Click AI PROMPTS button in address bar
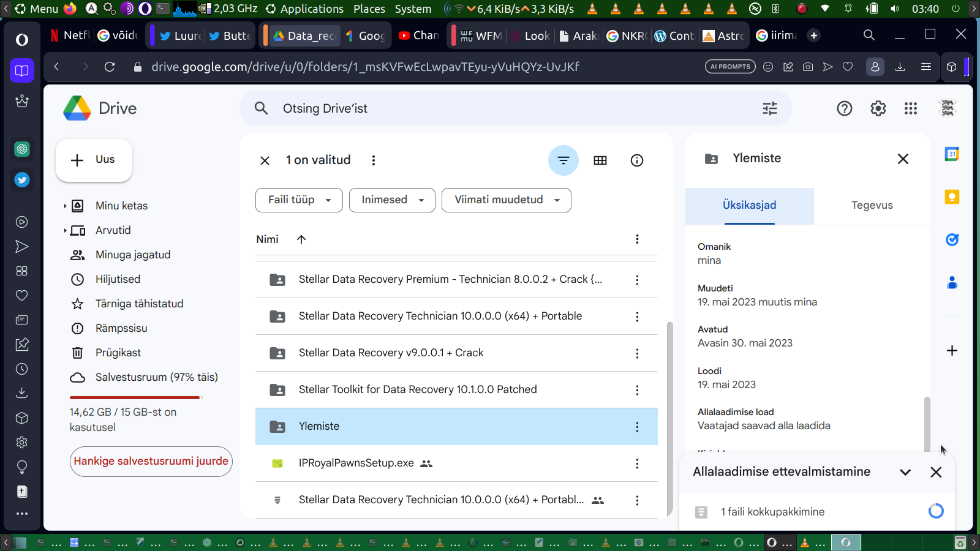This screenshot has height=551, width=980. pos(730,67)
